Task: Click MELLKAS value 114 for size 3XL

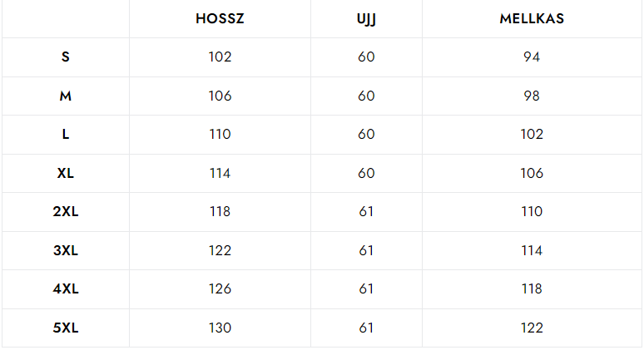Action: tap(532, 250)
